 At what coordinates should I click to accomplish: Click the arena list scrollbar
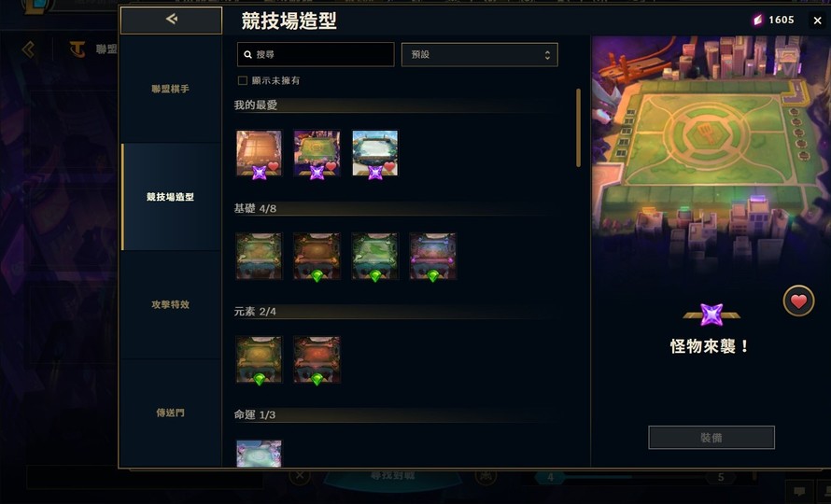click(578, 128)
